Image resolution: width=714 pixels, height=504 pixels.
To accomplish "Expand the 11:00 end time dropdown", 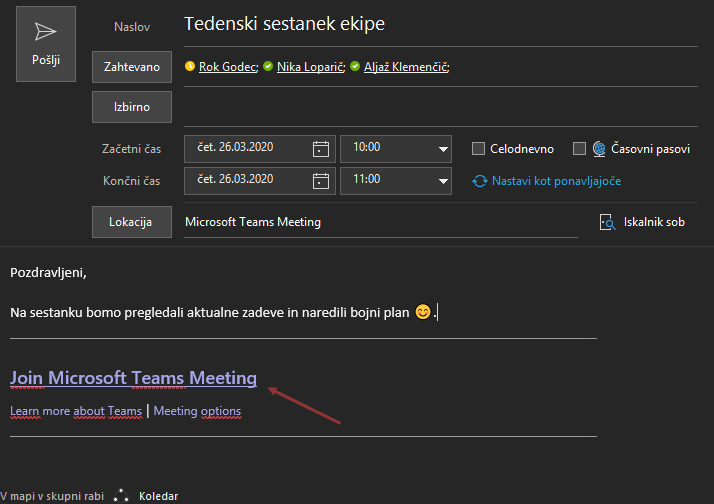I will (443, 181).
